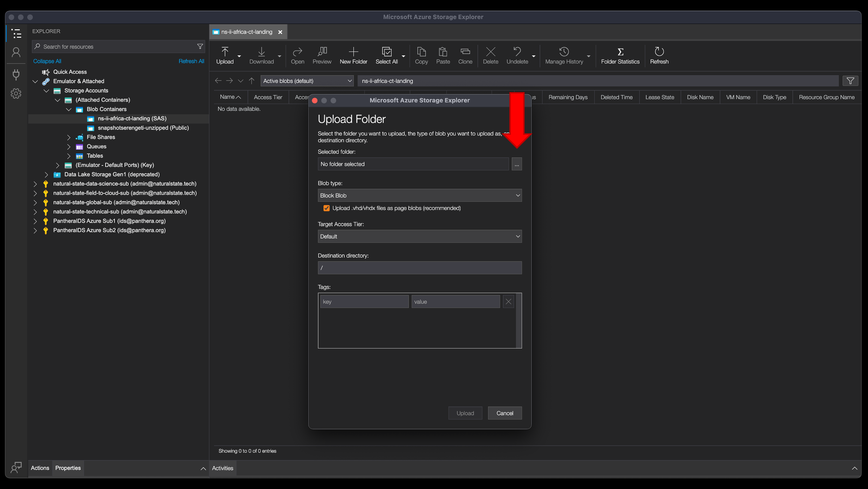
Task: Click the browse folder ellipsis button
Action: point(517,164)
